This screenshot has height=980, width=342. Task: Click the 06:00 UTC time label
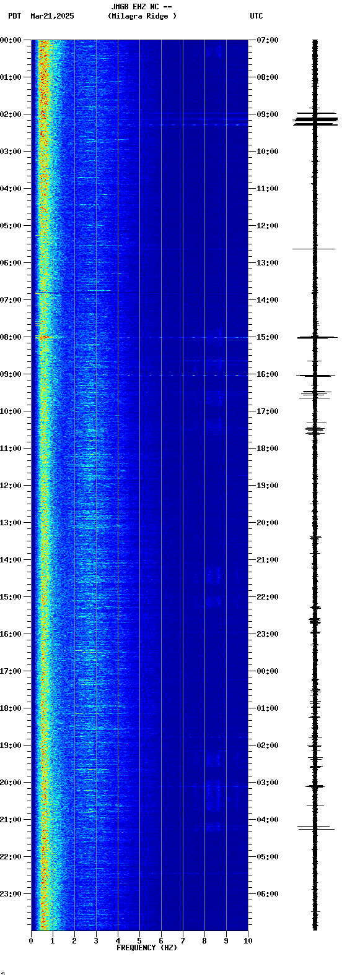(268, 894)
